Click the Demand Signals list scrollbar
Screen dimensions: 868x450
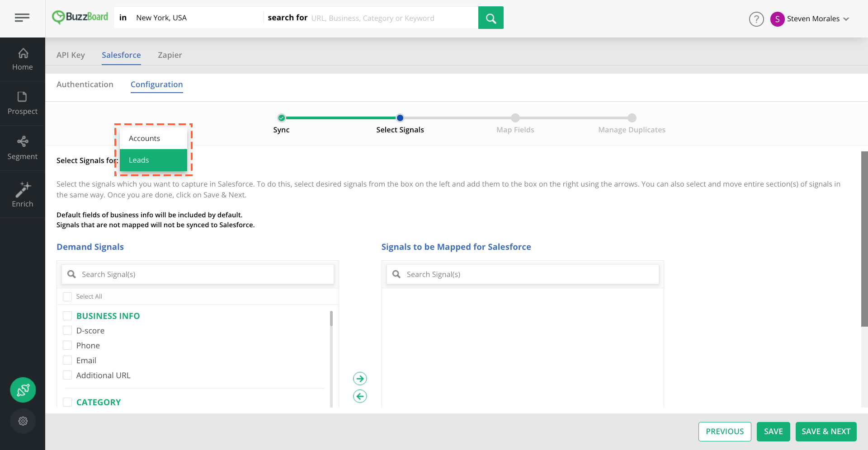(331, 319)
